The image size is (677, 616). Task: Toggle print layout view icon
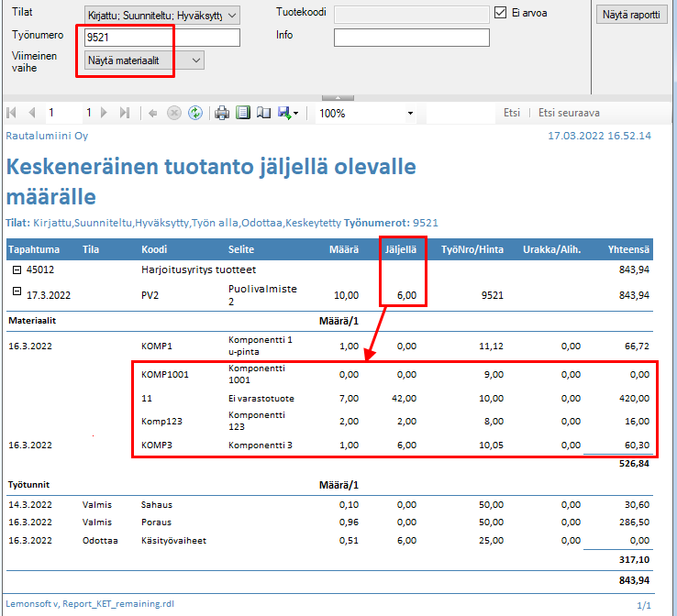click(243, 113)
